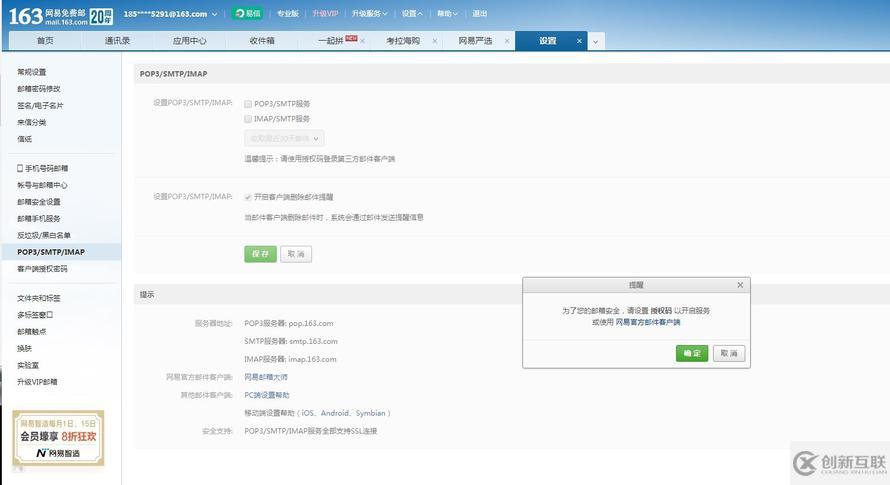The image size is (890, 485).
Task: Switch to the 网易严选 tab
Action: tap(475, 41)
